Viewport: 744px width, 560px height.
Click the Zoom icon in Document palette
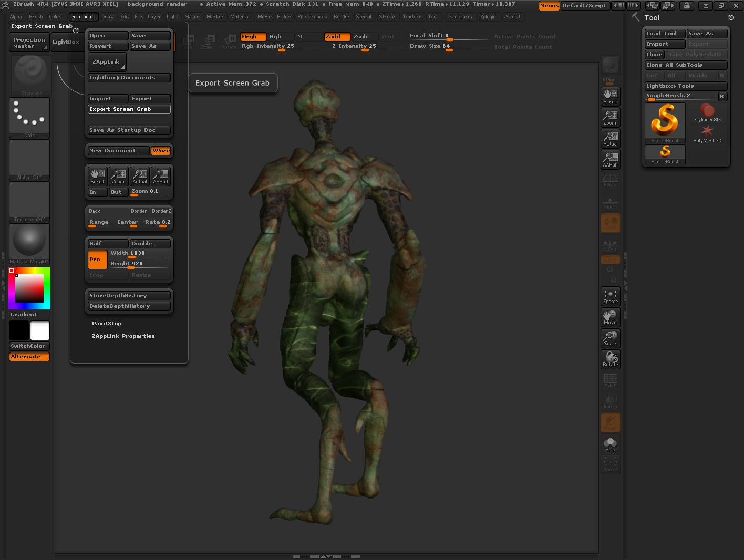118,176
